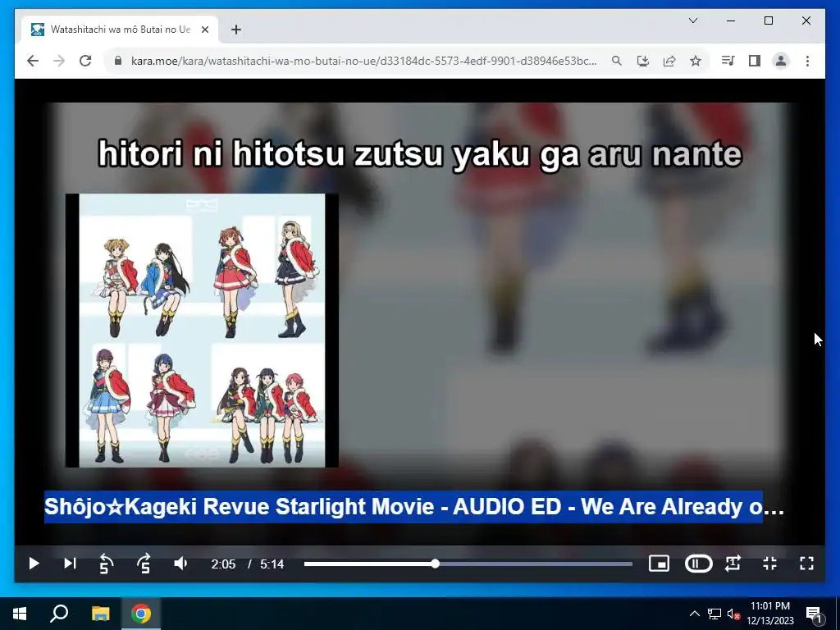
Task: Select the Watashitachi wa mô Butai tab
Action: pos(120,30)
